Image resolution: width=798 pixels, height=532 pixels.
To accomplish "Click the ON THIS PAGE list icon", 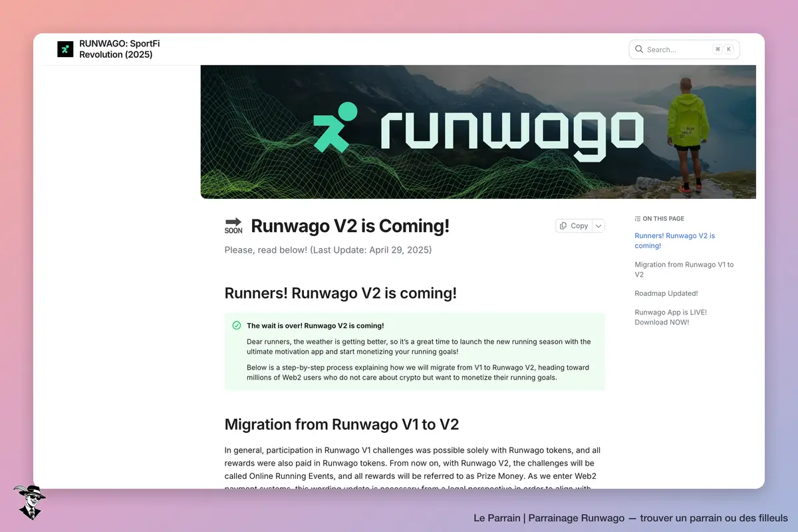I will pyautogui.click(x=638, y=219).
